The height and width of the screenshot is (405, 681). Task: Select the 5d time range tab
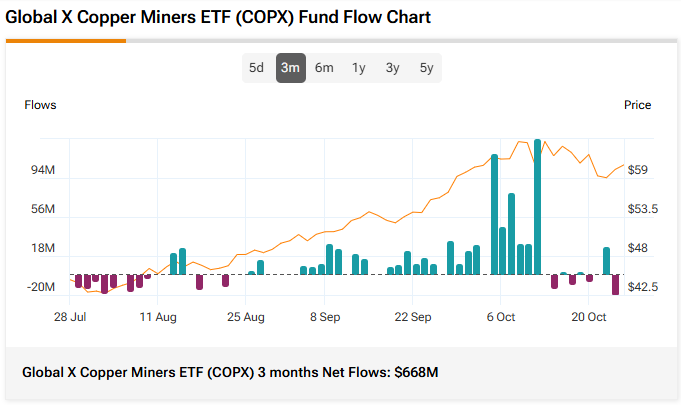pyautogui.click(x=257, y=68)
